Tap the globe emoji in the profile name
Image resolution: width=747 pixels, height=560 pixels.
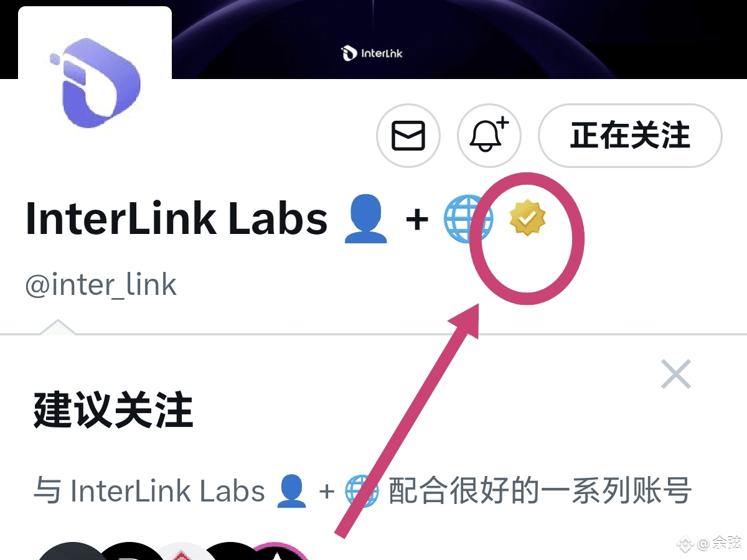tap(468, 218)
